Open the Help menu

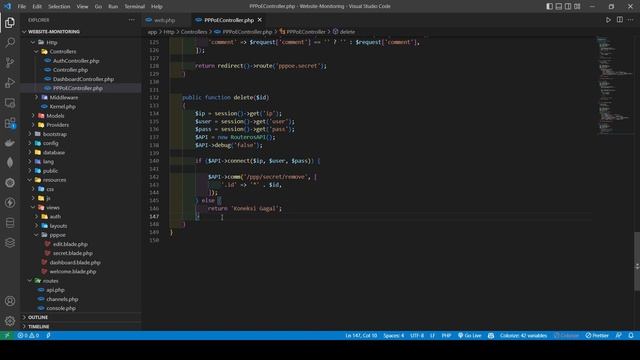tap(157, 7)
